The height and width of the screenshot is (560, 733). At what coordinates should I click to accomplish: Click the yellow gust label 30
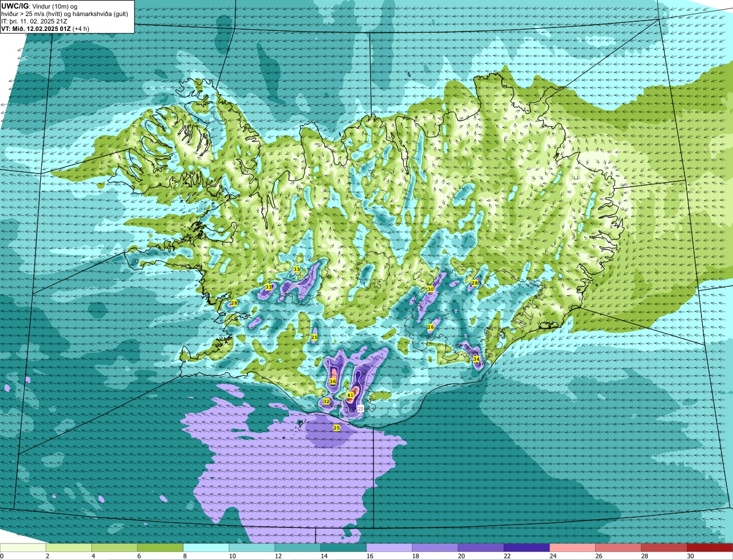click(431, 289)
